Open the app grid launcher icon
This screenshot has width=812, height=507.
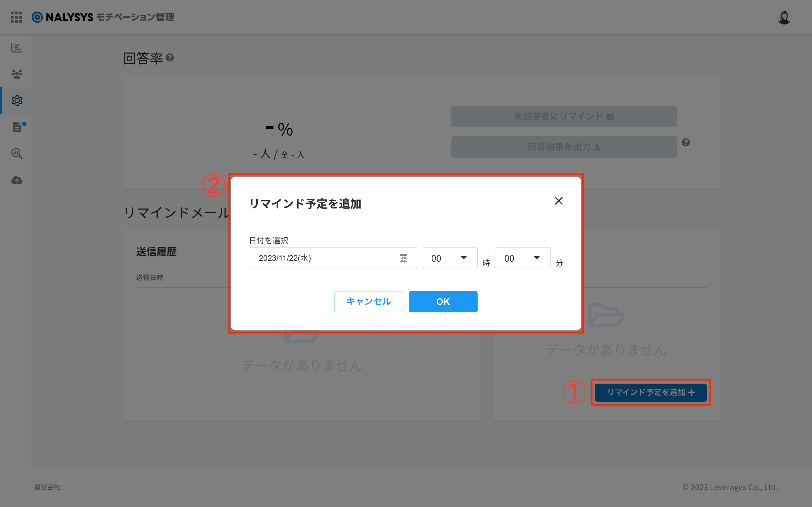tap(16, 17)
